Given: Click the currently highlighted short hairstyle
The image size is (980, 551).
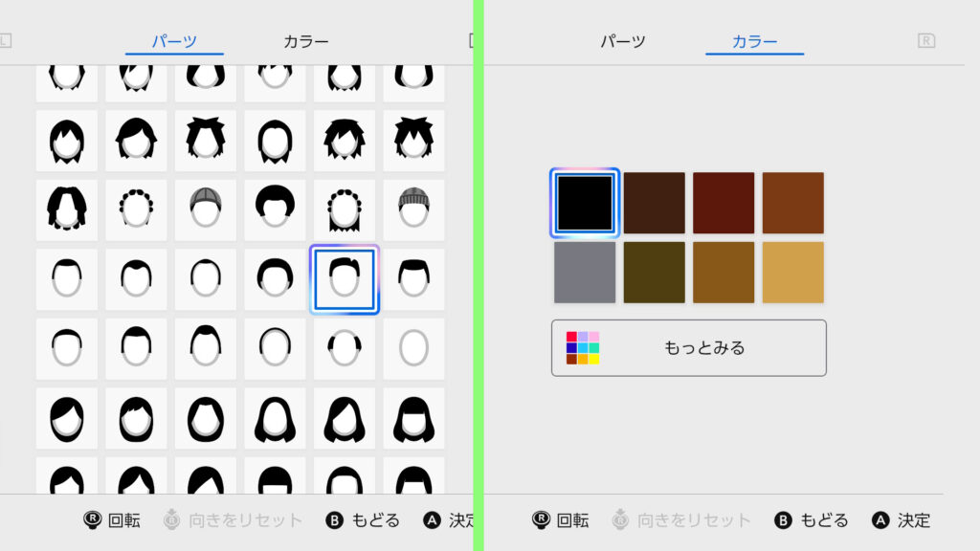Looking at the screenshot, I should click(345, 279).
